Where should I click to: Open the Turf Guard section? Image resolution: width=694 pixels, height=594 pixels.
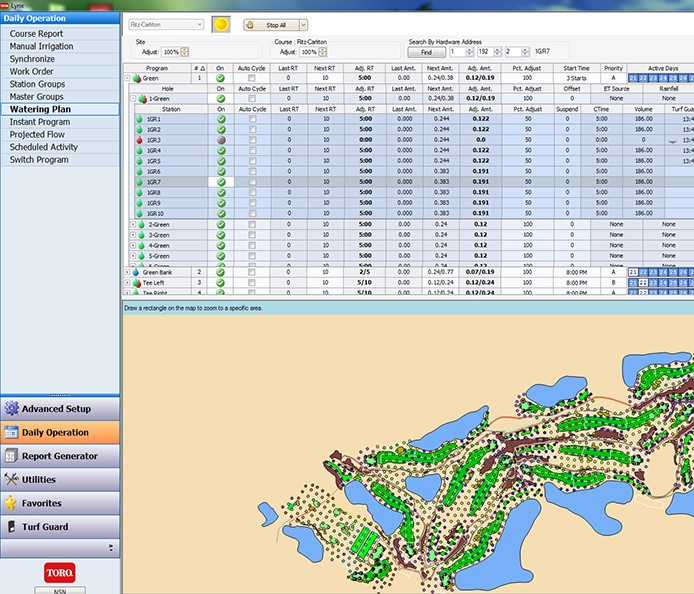[x=60, y=527]
